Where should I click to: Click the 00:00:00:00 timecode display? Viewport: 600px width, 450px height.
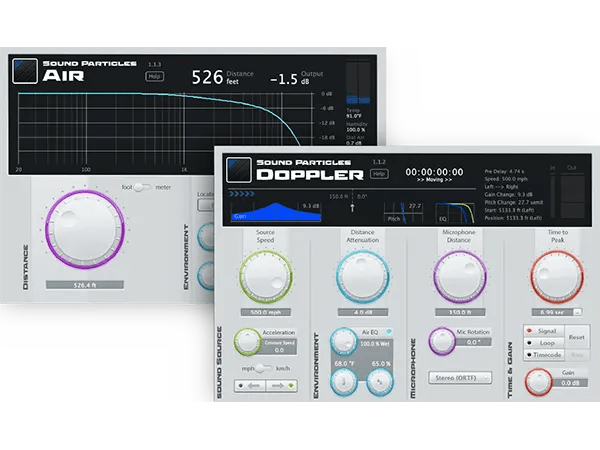[x=434, y=172]
